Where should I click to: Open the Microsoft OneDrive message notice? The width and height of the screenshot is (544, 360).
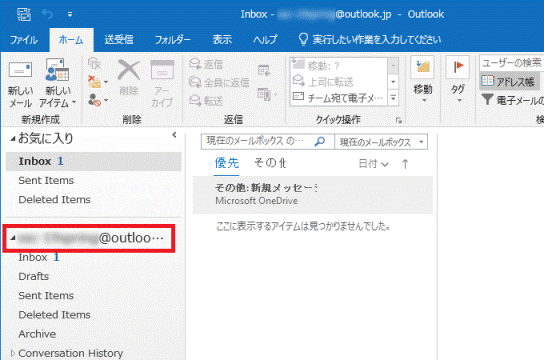pyautogui.click(x=313, y=195)
